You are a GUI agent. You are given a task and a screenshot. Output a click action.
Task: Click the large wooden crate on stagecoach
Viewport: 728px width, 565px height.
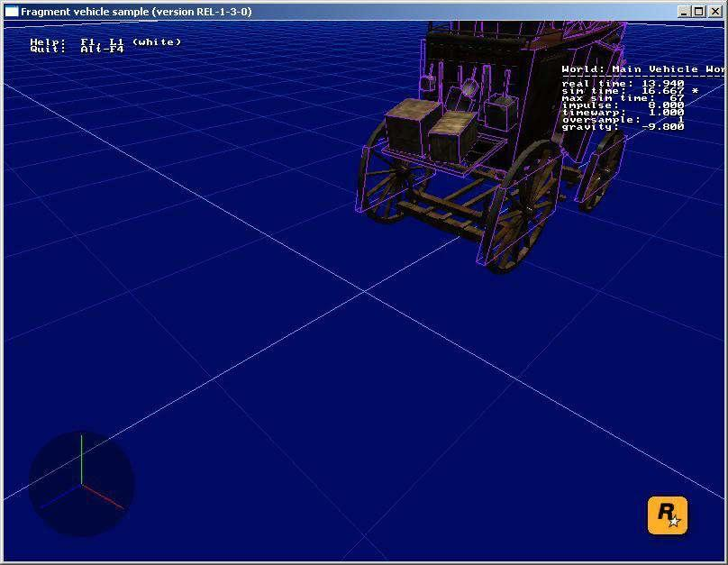(413, 125)
